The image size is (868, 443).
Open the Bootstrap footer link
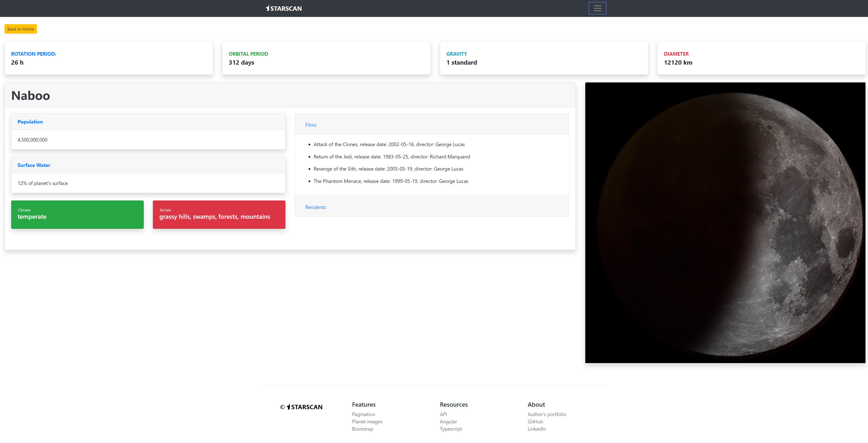pos(362,429)
